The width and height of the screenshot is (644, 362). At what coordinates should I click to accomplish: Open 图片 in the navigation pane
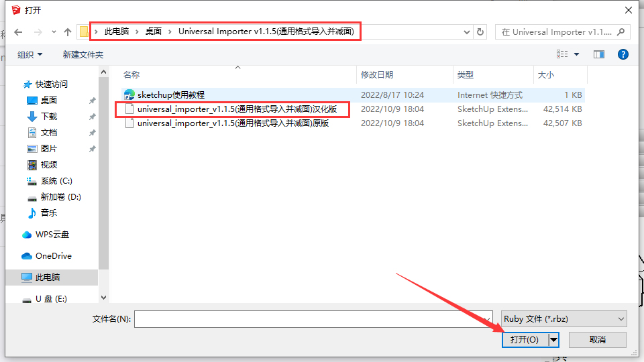pos(42,149)
